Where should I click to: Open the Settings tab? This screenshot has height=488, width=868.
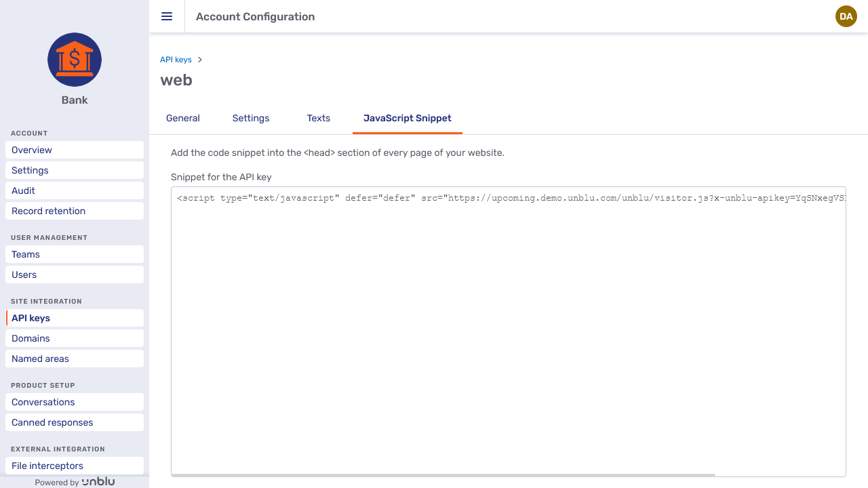click(251, 118)
